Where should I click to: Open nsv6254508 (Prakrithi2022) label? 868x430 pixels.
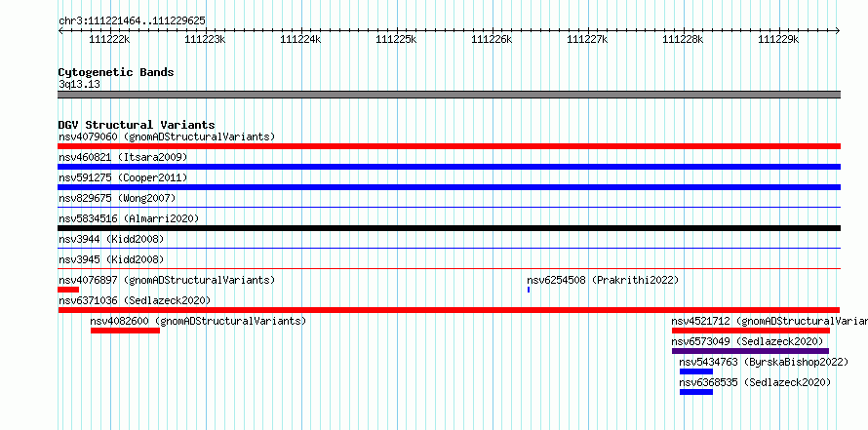tap(603, 280)
